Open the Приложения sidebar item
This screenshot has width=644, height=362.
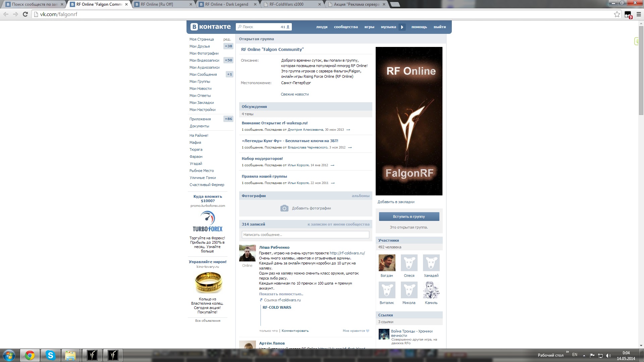pyautogui.click(x=200, y=119)
